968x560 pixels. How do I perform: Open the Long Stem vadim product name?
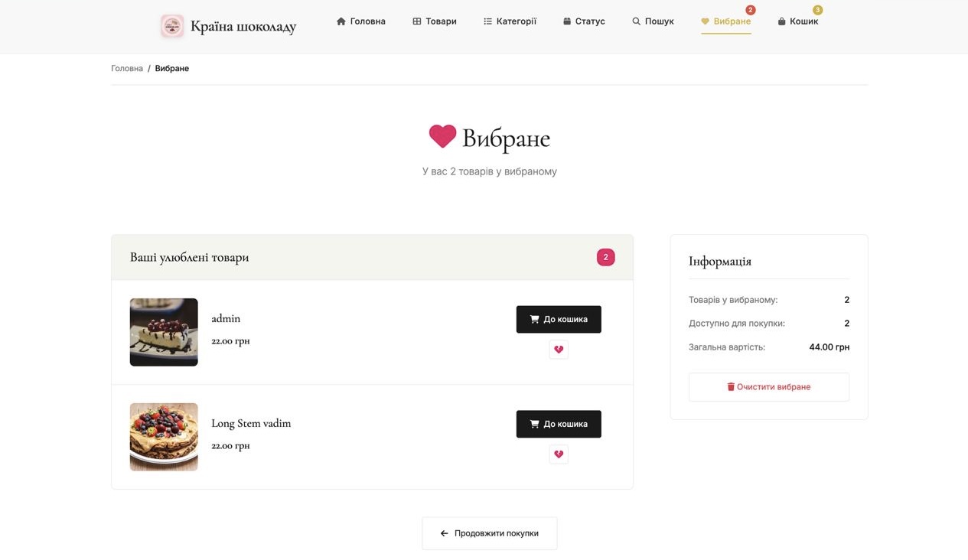(x=251, y=423)
